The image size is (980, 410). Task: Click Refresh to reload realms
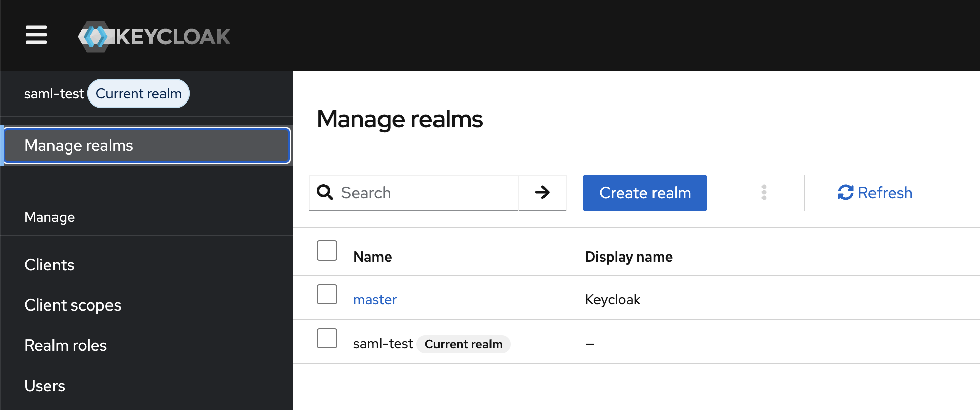[875, 193]
